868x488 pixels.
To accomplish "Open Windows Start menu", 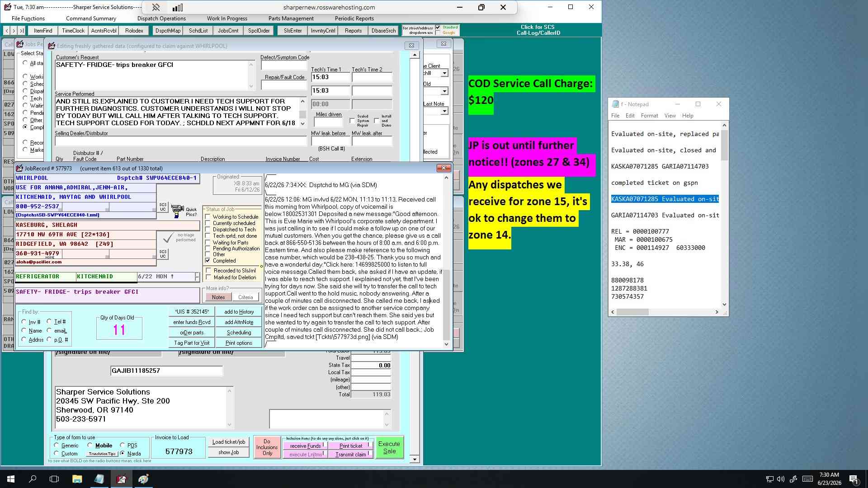I will point(11,479).
